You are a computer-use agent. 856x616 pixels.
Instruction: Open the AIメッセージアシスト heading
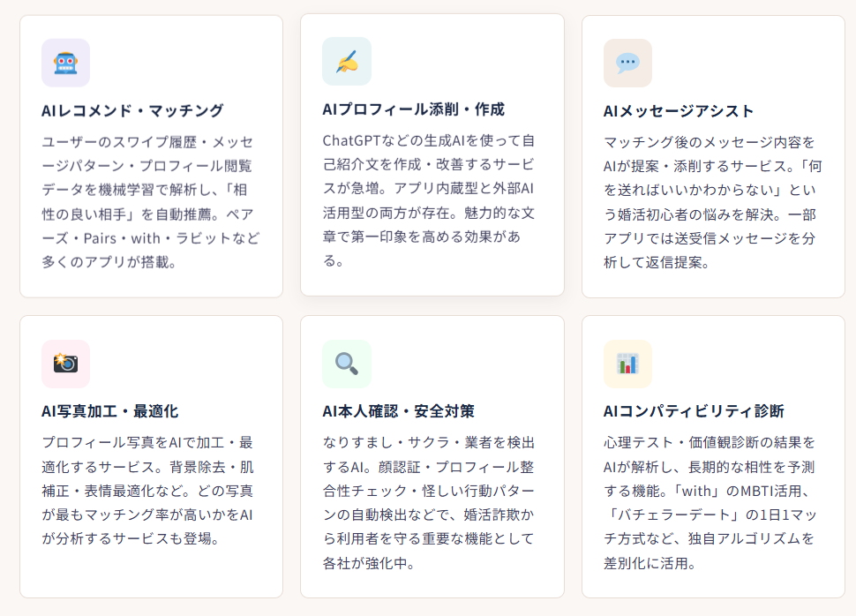[679, 110]
